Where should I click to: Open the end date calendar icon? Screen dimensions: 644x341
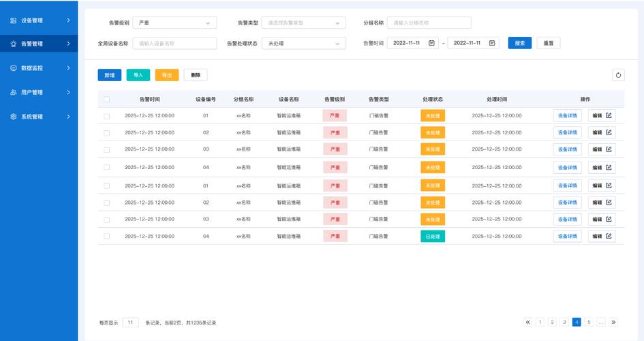pos(492,43)
